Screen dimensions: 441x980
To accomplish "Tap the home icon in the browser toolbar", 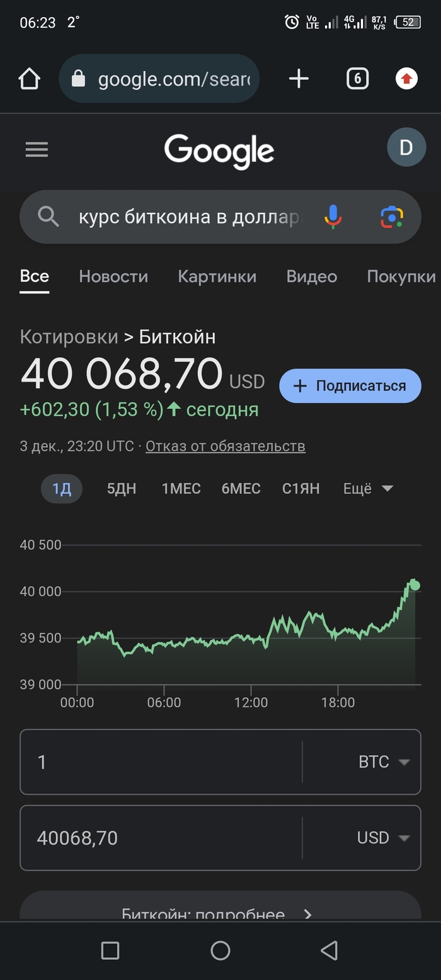I will pyautogui.click(x=29, y=78).
